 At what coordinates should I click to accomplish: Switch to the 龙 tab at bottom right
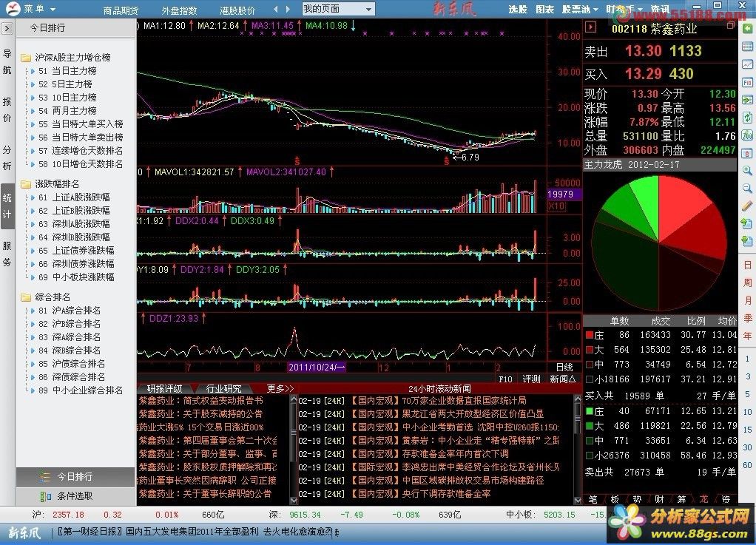tap(703, 499)
